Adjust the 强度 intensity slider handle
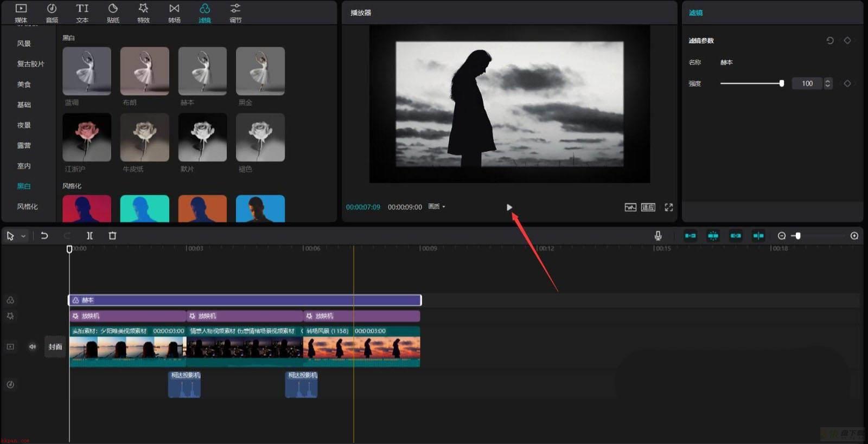868x444 pixels. [782, 83]
